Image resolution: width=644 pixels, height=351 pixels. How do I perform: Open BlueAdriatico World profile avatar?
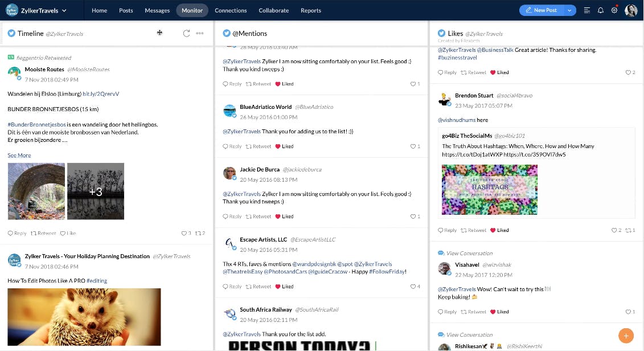[x=229, y=111]
